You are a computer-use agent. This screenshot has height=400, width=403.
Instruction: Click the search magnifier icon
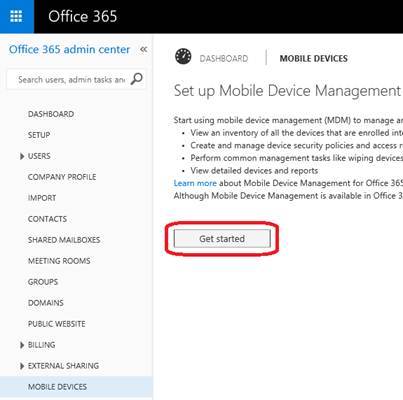click(x=136, y=79)
